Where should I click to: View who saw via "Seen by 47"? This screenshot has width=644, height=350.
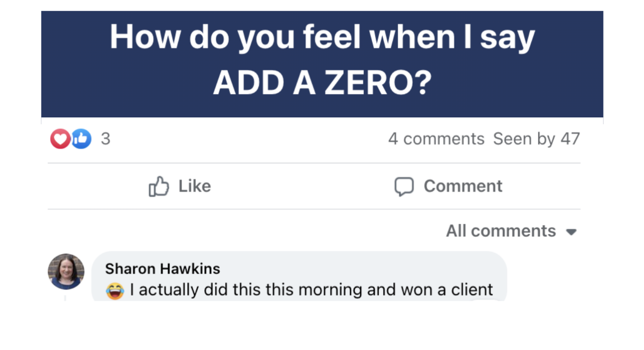[x=536, y=139]
